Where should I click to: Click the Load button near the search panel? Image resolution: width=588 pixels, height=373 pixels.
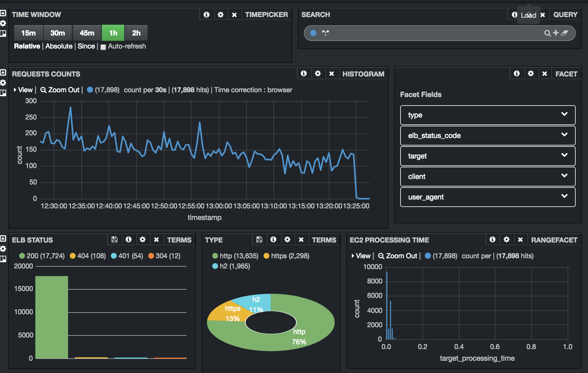pyautogui.click(x=529, y=15)
